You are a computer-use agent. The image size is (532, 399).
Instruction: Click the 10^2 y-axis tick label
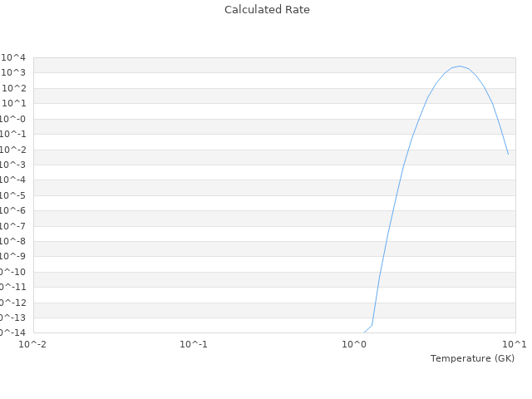tap(14, 89)
